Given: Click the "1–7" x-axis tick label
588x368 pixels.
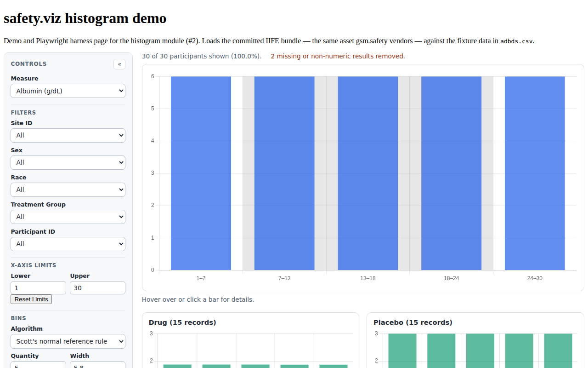Looking at the screenshot, I should point(201,278).
